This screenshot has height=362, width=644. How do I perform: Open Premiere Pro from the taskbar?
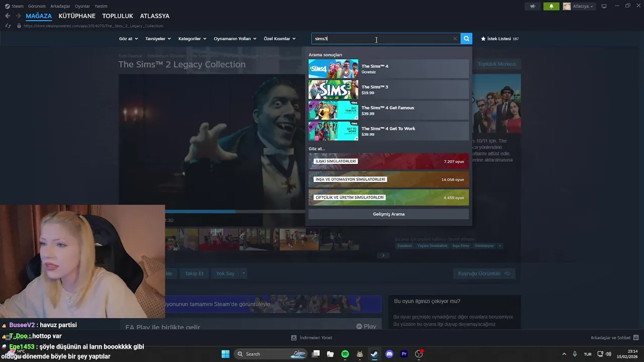point(404,354)
